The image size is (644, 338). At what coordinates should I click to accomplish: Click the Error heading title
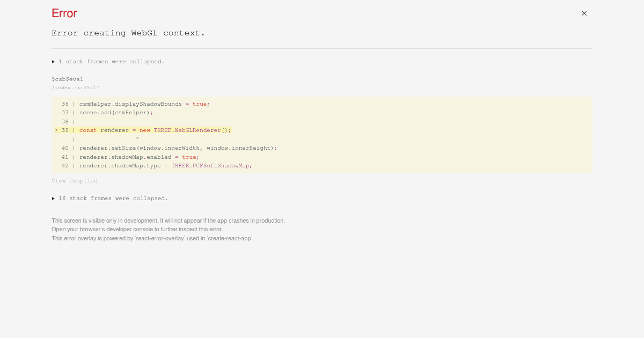(64, 13)
